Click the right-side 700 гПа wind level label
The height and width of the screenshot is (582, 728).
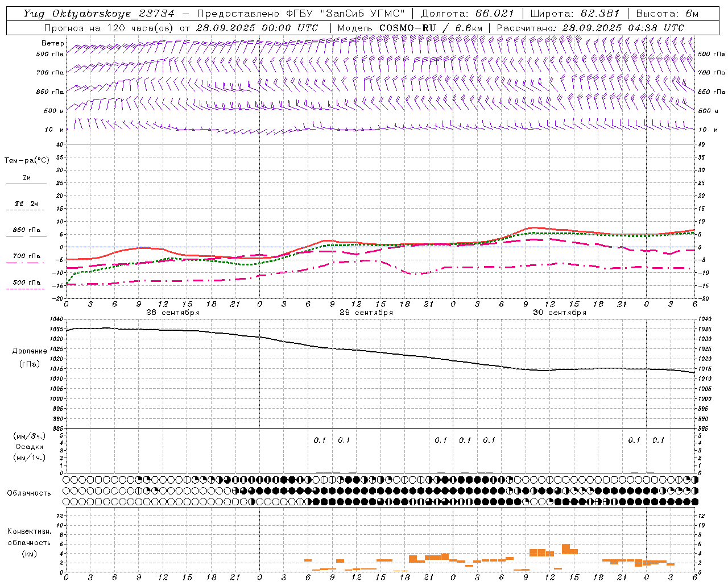(712, 73)
